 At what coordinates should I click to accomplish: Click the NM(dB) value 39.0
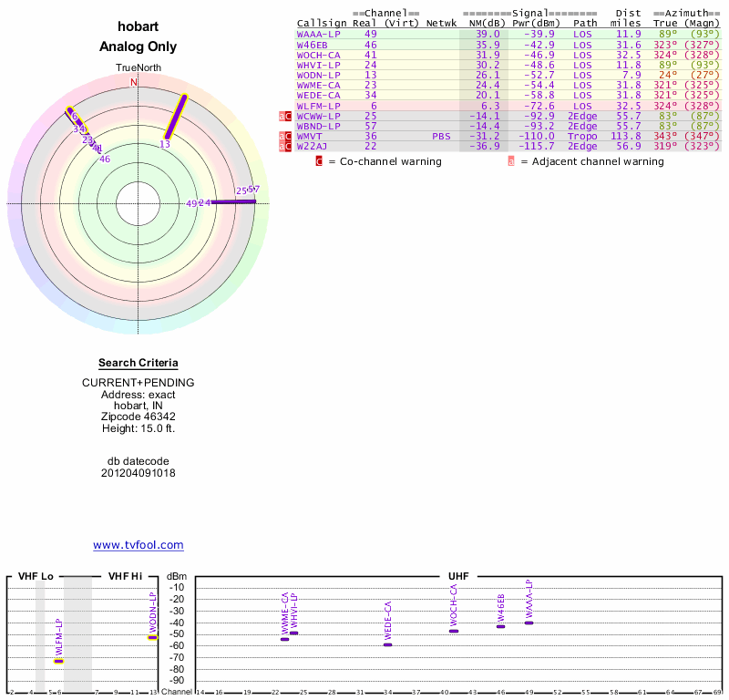(488, 35)
